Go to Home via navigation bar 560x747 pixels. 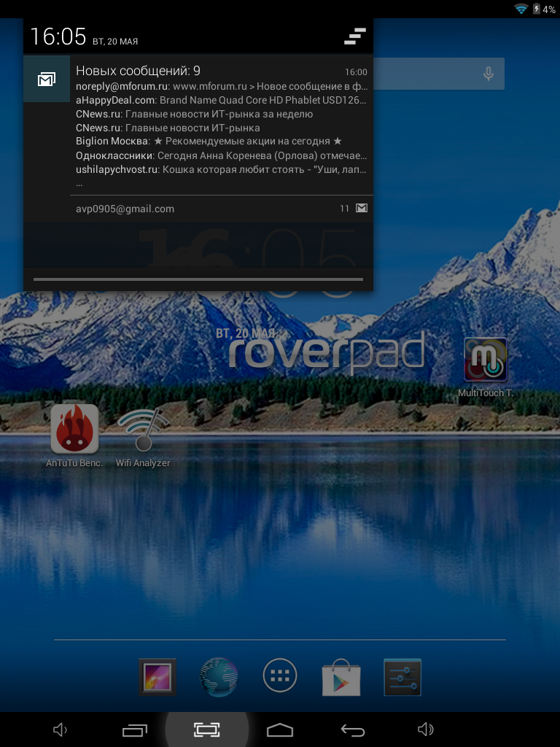click(x=280, y=729)
